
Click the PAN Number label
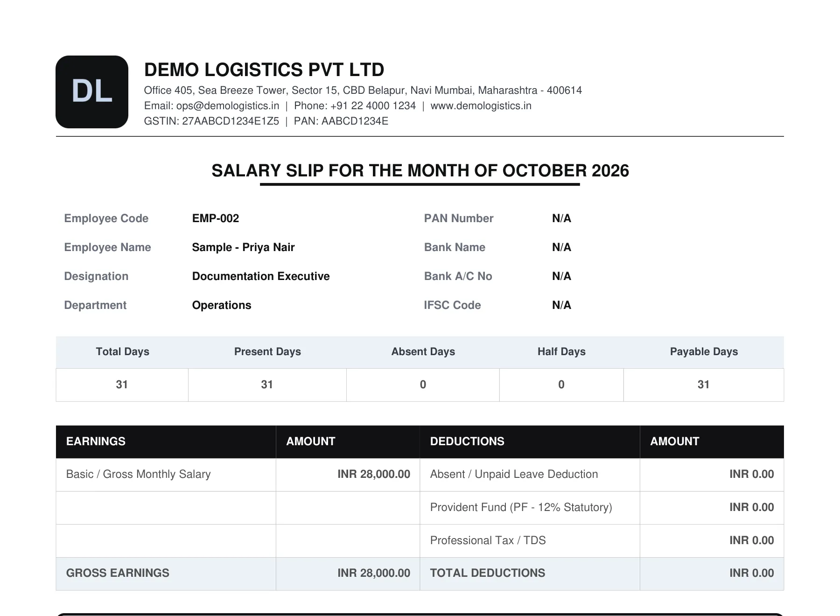[x=459, y=218]
